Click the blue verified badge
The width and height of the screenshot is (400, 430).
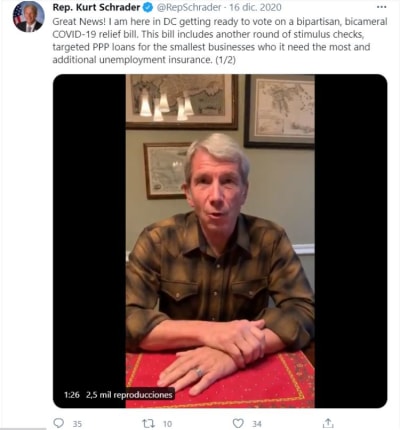(148, 7)
